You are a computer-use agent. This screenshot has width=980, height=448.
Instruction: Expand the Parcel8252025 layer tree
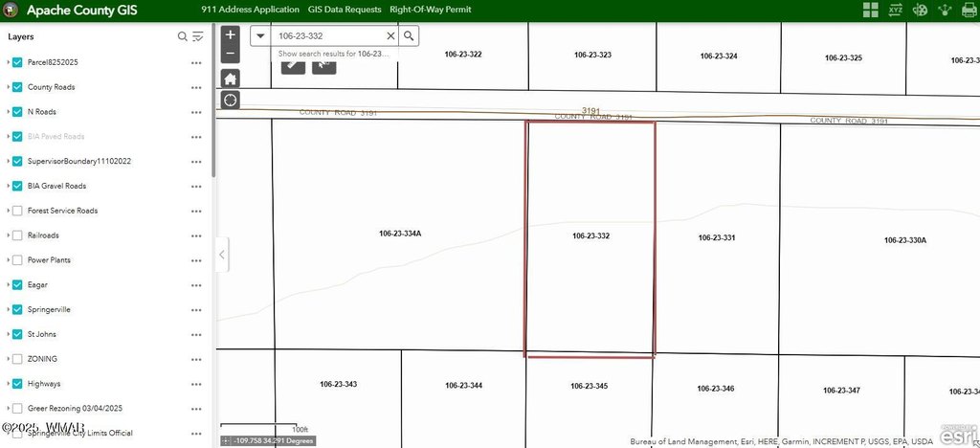click(8, 62)
